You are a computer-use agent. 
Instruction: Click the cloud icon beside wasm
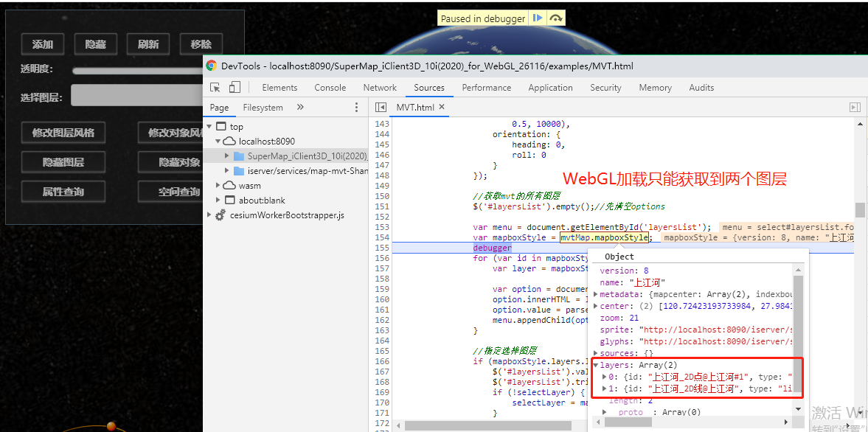[230, 185]
